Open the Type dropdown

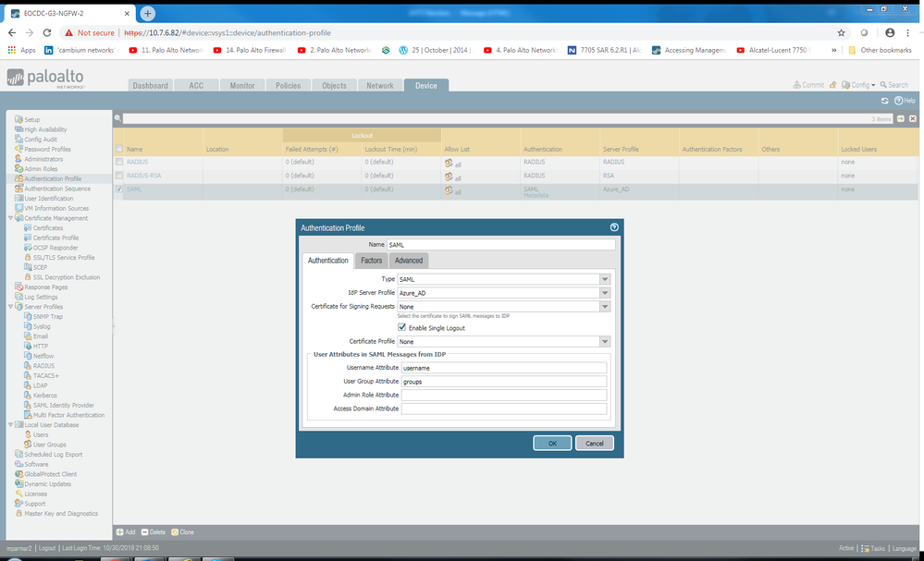click(x=605, y=279)
